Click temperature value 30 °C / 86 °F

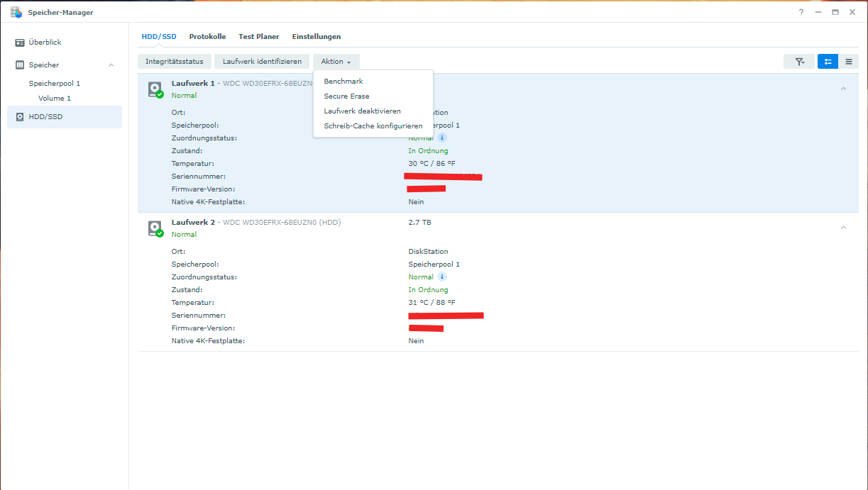(x=432, y=164)
